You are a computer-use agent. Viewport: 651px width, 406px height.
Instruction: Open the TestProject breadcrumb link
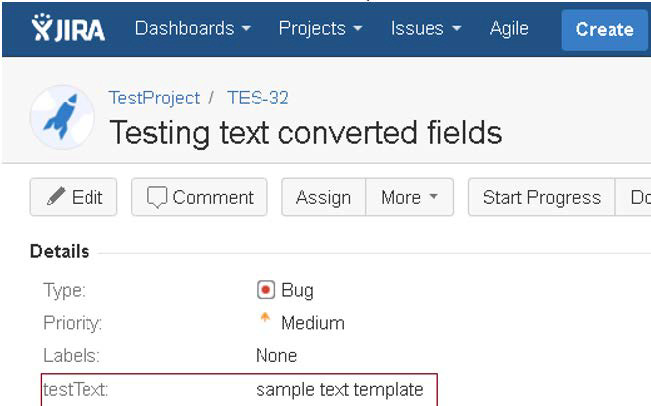[x=154, y=98]
